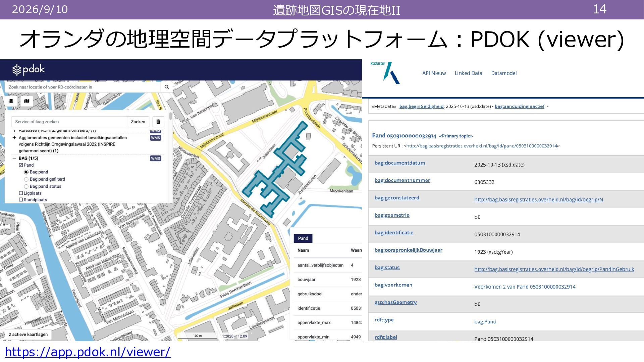This screenshot has height=362, width=644.
Task: Open the base map icon
Action: tap(27, 101)
